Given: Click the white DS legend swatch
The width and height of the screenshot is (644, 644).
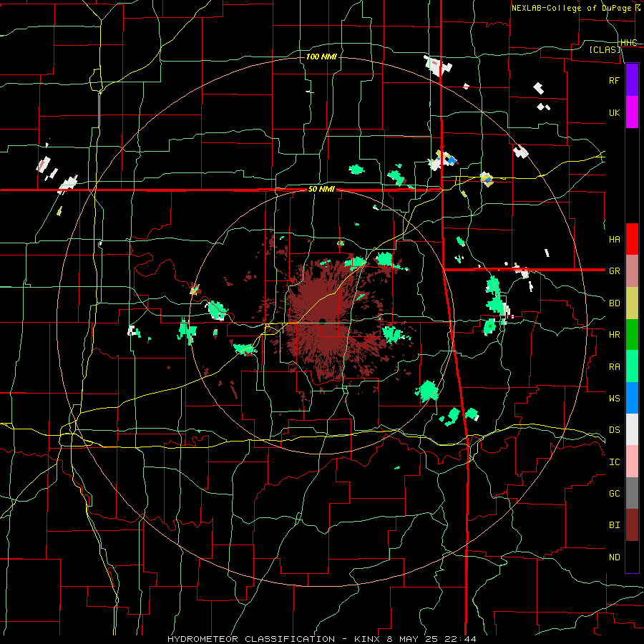Looking at the screenshot, I should [x=632, y=429].
